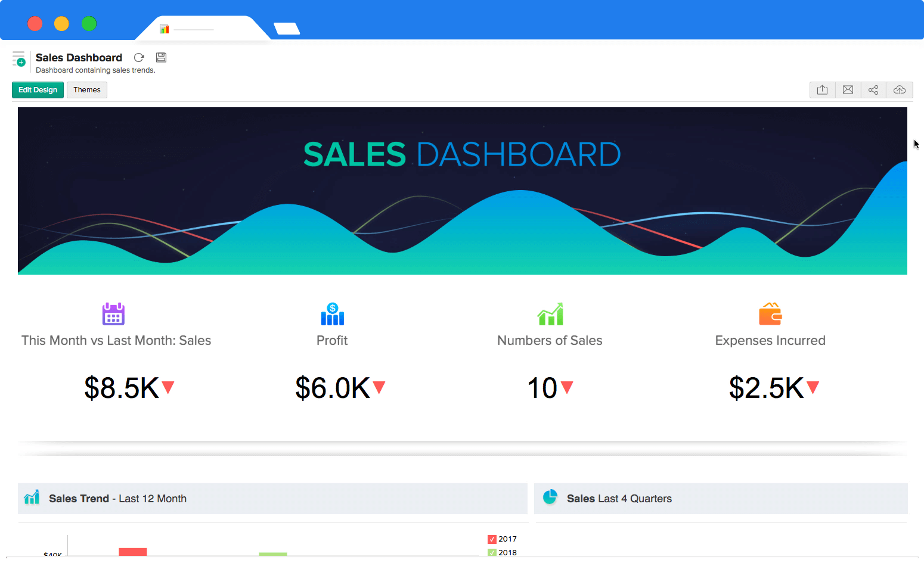Click the Numbers of Sales label

point(550,340)
